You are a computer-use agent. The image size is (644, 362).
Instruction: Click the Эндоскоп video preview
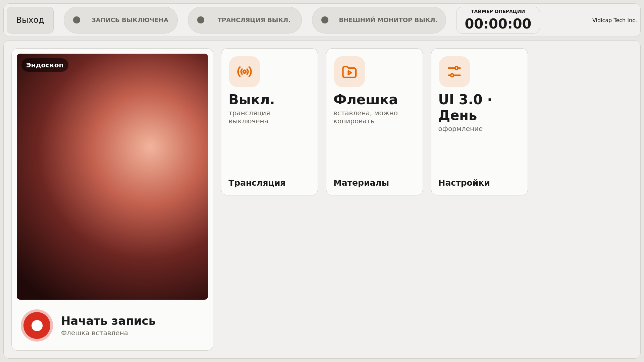click(x=112, y=177)
